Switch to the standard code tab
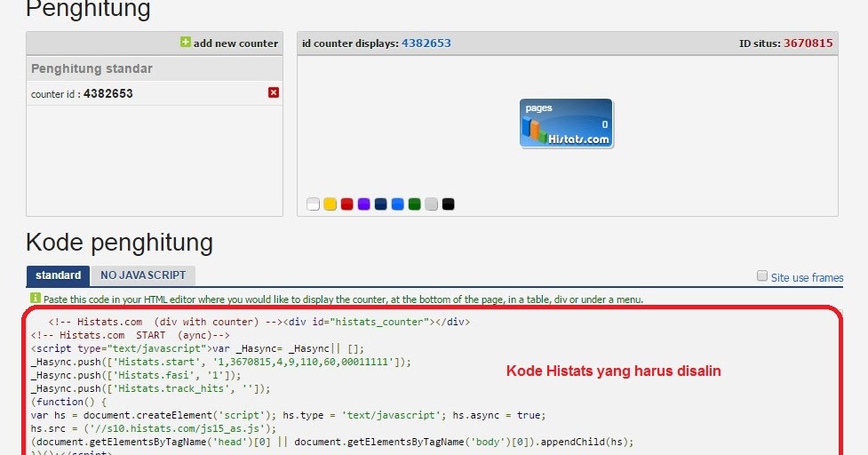 click(58, 275)
